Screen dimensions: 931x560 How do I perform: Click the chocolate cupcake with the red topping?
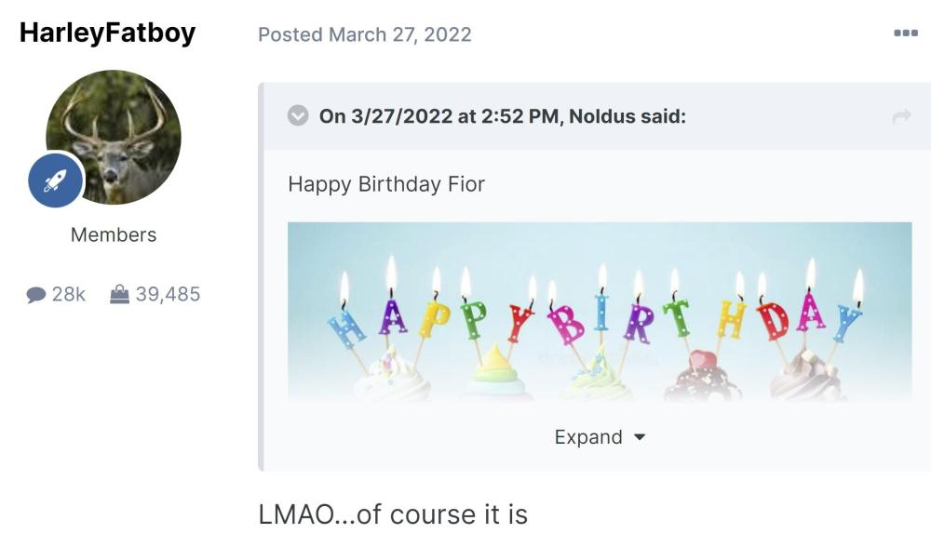[x=703, y=374]
